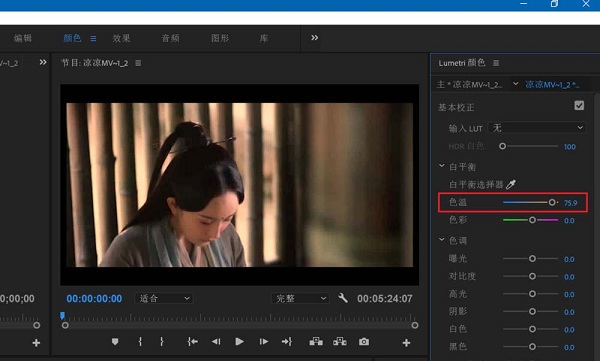Open the master clip dropdown arrow
Screen dimensions: 600x361
515,83
